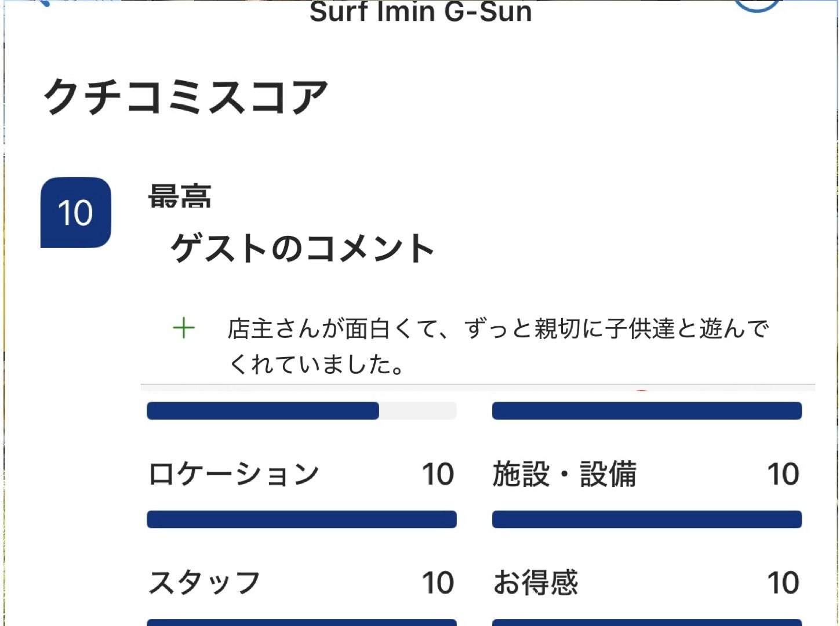Click the score 10 next to スタッフ

(438, 583)
